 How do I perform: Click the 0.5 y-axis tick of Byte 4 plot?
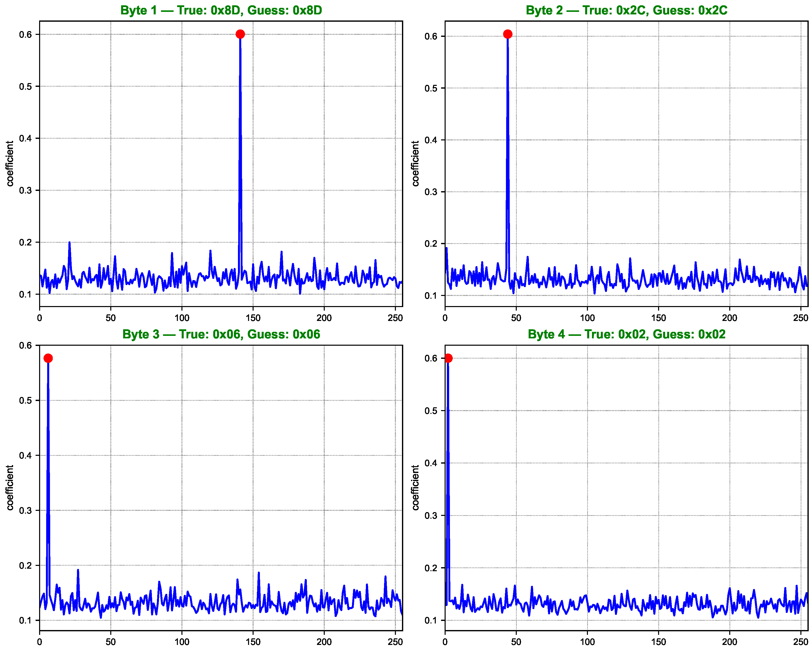430,411
